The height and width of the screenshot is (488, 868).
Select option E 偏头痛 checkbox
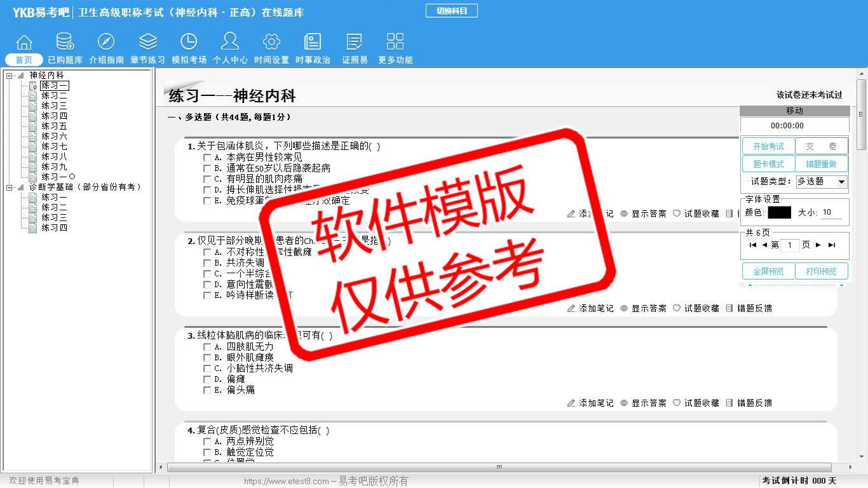tap(207, 390)
